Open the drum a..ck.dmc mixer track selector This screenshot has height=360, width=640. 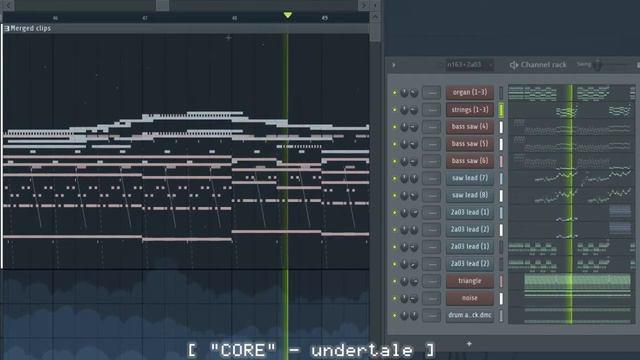[x=431, y=316]
